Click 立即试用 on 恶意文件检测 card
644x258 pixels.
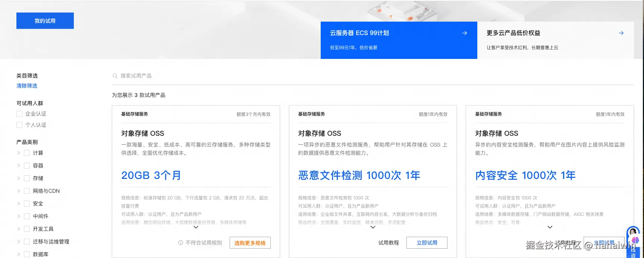click(x=427, y=243)
